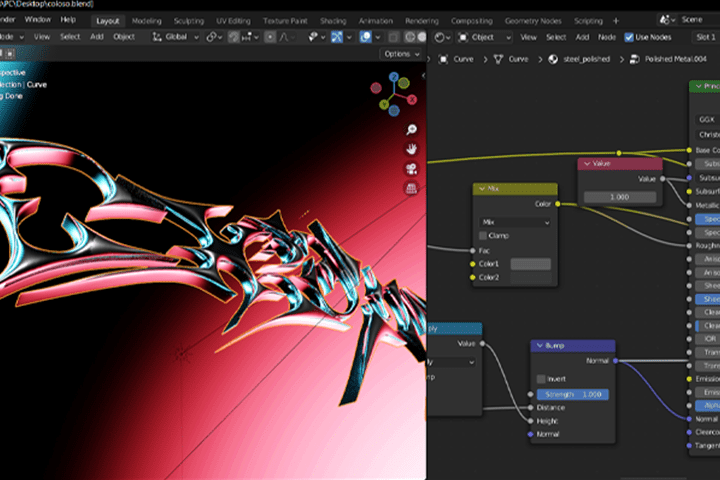Click the zoom magnifier viewport icon

coord(411,129)
